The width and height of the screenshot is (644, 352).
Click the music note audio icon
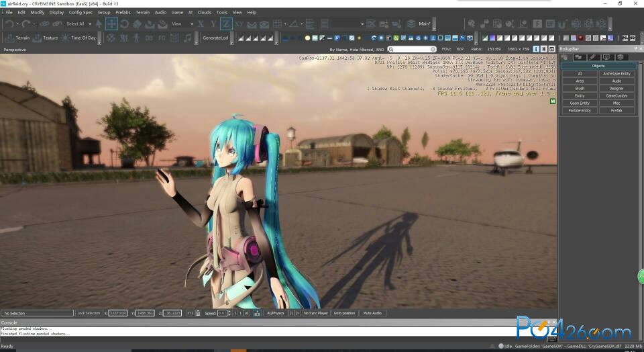tap(188, 38)
